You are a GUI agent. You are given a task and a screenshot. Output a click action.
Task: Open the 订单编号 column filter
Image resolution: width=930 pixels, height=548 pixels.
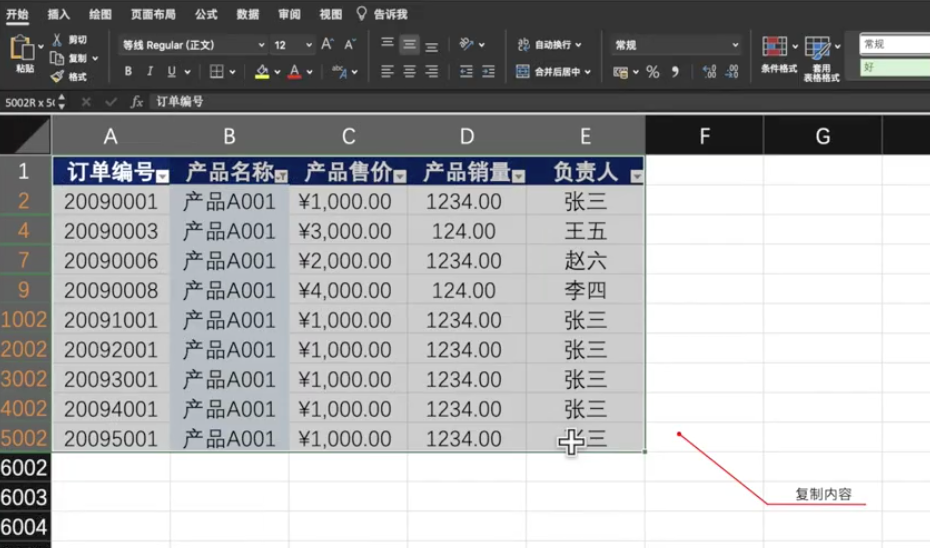coord(163,177)
